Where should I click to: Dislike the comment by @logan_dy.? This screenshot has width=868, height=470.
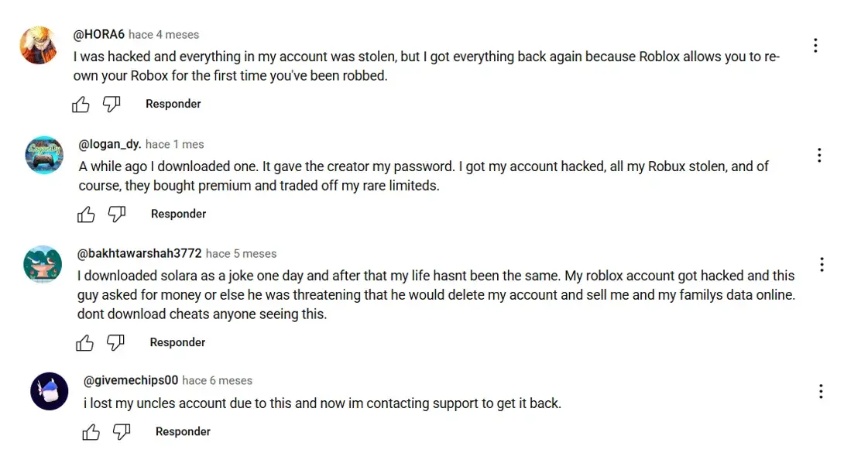tap(117, 214)
